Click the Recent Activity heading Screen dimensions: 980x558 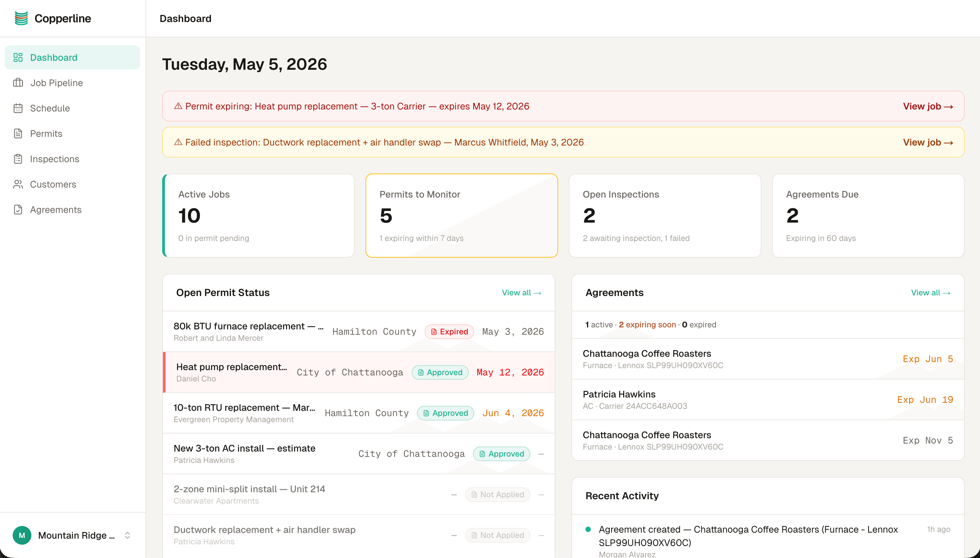pyautogui.click(x=622, y=496)
